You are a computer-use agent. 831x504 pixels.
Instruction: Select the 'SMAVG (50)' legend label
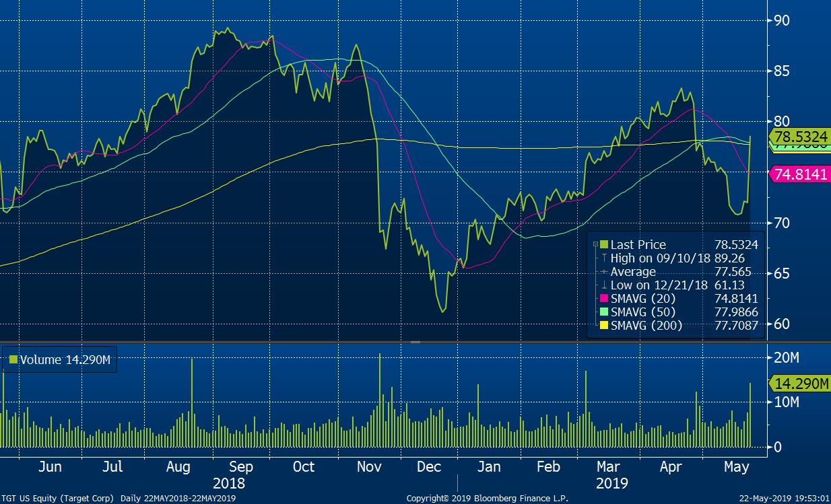[x=642, y=312]
